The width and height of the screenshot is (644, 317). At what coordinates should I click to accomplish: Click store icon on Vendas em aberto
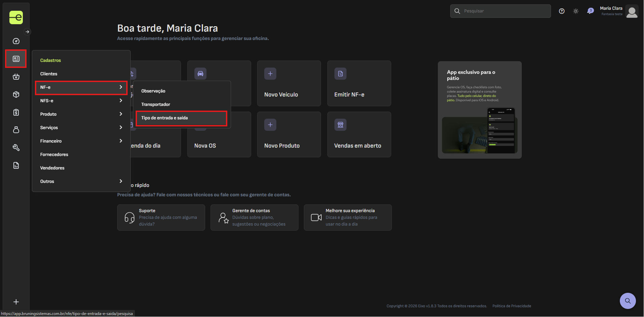[x=340, y=125]
